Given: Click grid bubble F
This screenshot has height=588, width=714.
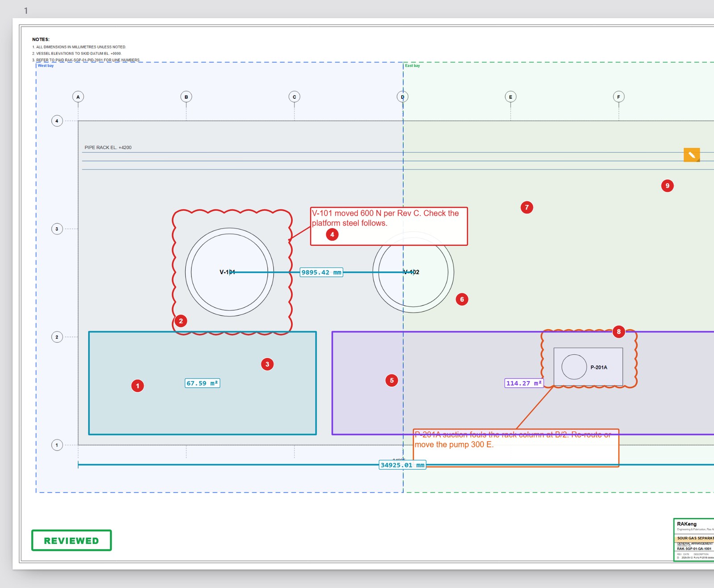Looking at the screenshot, I should tap(619, 97).
